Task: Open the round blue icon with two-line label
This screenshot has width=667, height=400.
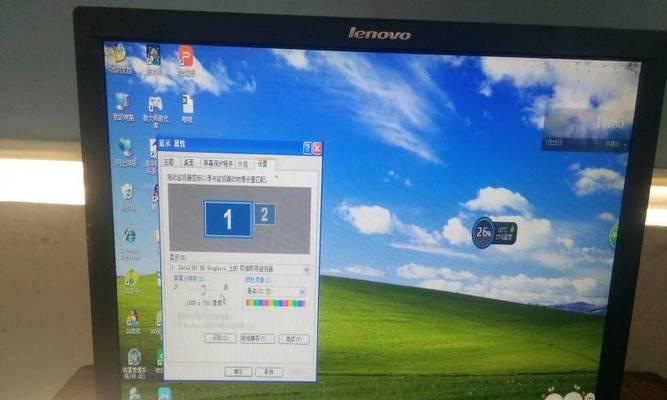Action: pos(134,364)
